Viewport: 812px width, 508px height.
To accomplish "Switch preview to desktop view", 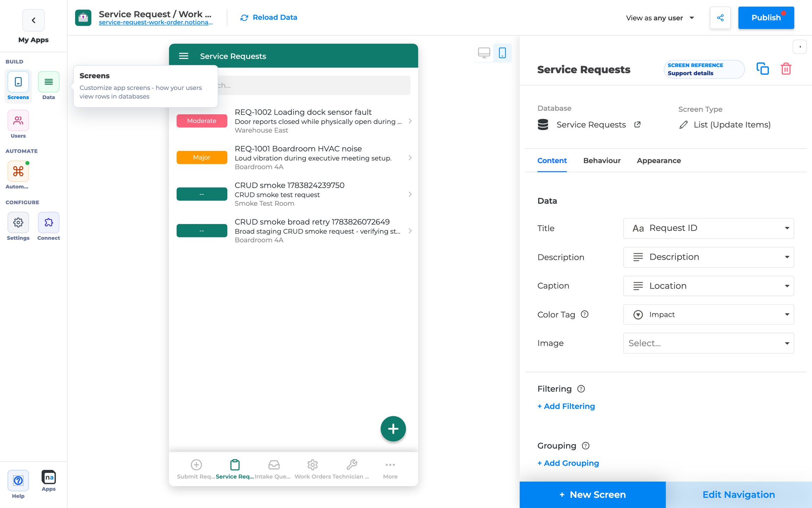I will [484, 53].
